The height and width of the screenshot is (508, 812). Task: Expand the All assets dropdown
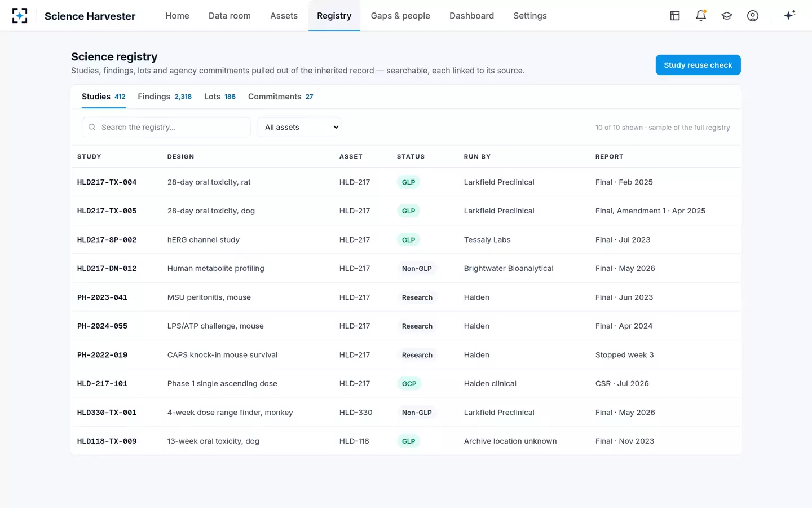click(299, 127)
